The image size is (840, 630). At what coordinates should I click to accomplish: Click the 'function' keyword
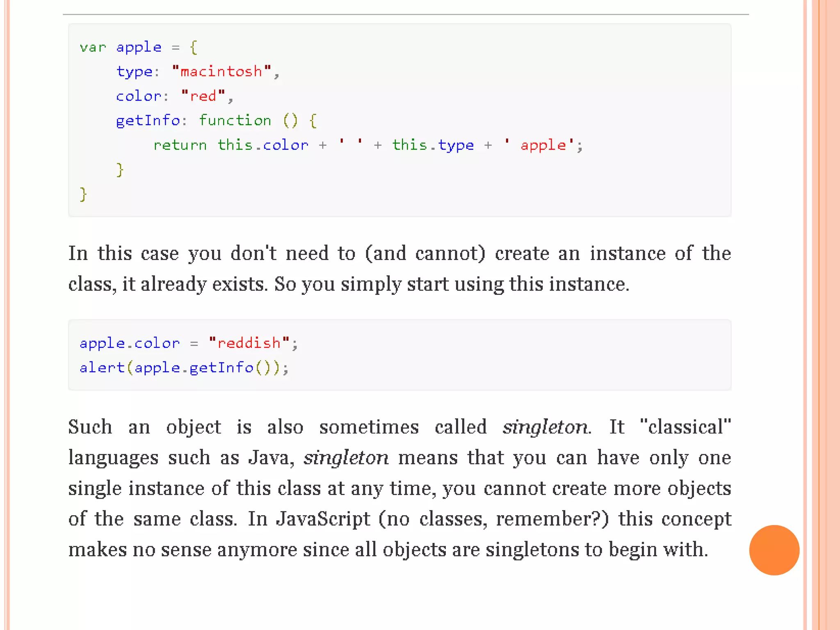(x=235, y=121)
